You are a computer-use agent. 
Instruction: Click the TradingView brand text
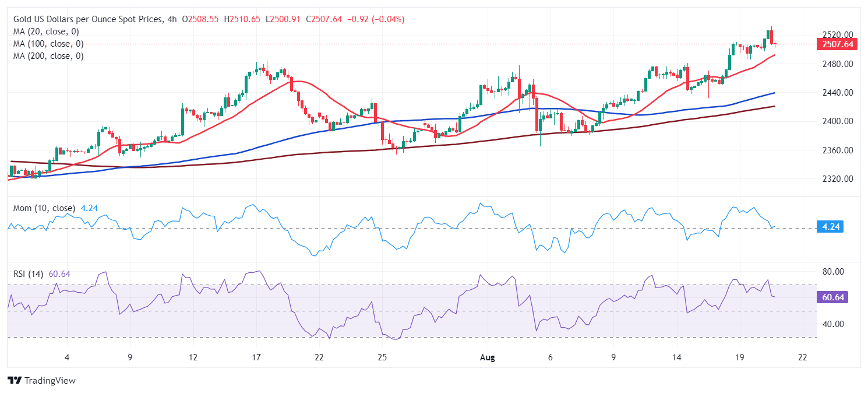(50, 380)
